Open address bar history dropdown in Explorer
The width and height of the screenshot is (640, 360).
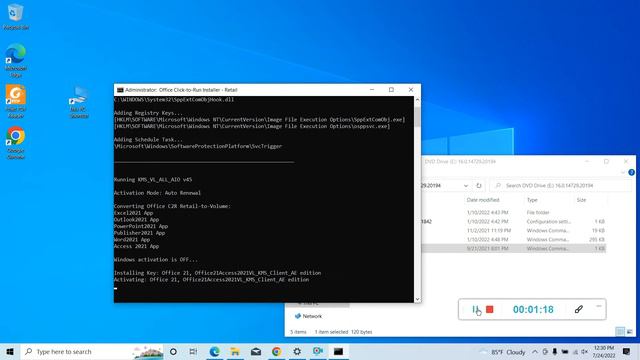[x=466, y=186]
